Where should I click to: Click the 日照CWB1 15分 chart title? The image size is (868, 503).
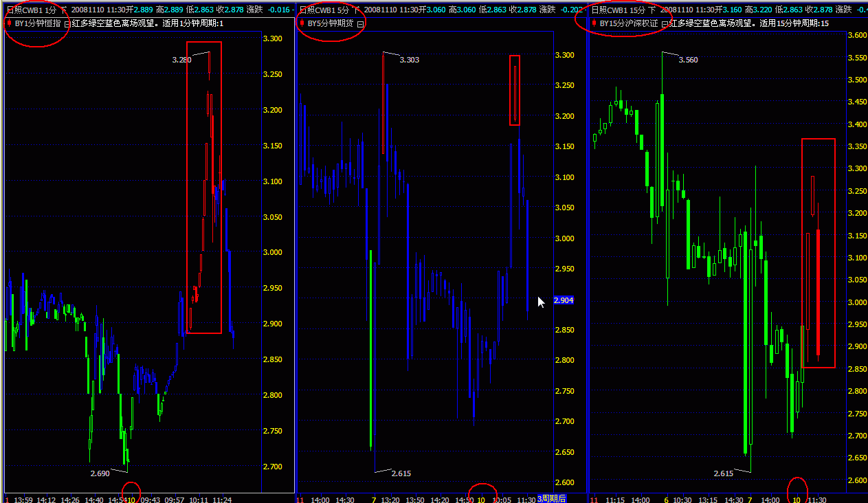pyautogui.click(x=619, y=10)
